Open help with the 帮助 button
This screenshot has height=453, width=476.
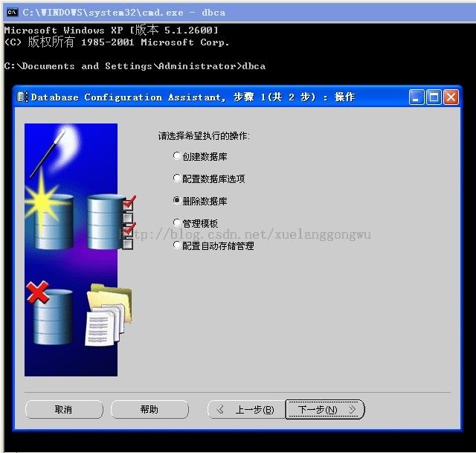click(149, 410)
